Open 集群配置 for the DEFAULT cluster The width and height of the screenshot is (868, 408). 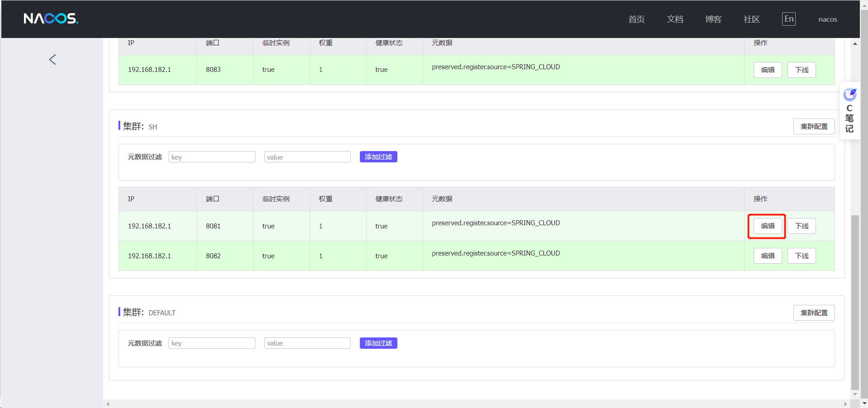[x=814, y=313]
